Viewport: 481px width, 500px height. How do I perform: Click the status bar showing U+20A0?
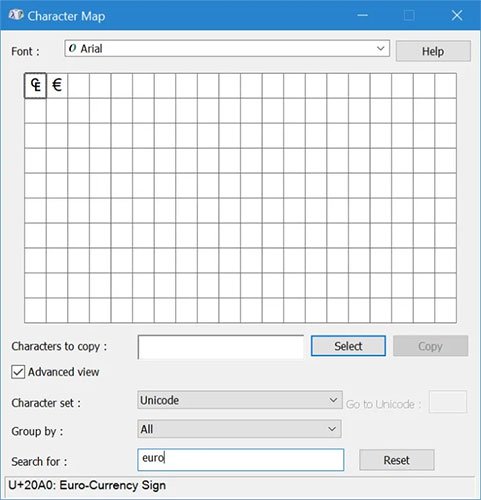(x=240, y=485)
